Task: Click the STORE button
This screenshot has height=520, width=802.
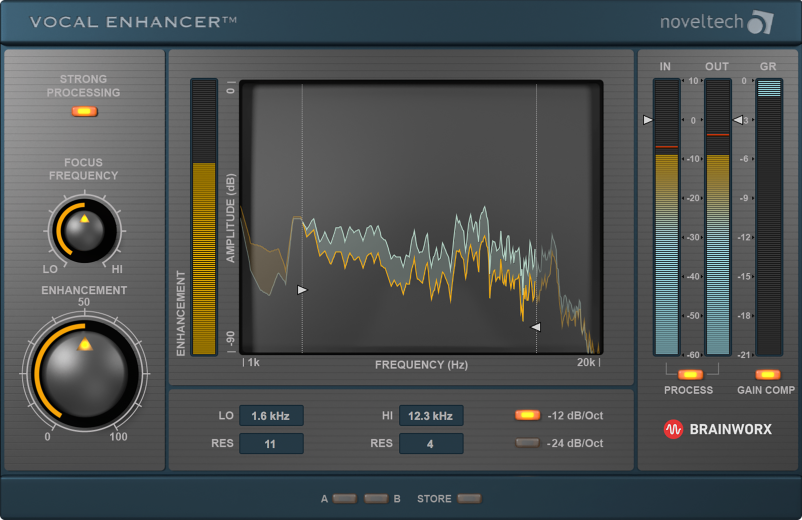Action: click(469, 499)
